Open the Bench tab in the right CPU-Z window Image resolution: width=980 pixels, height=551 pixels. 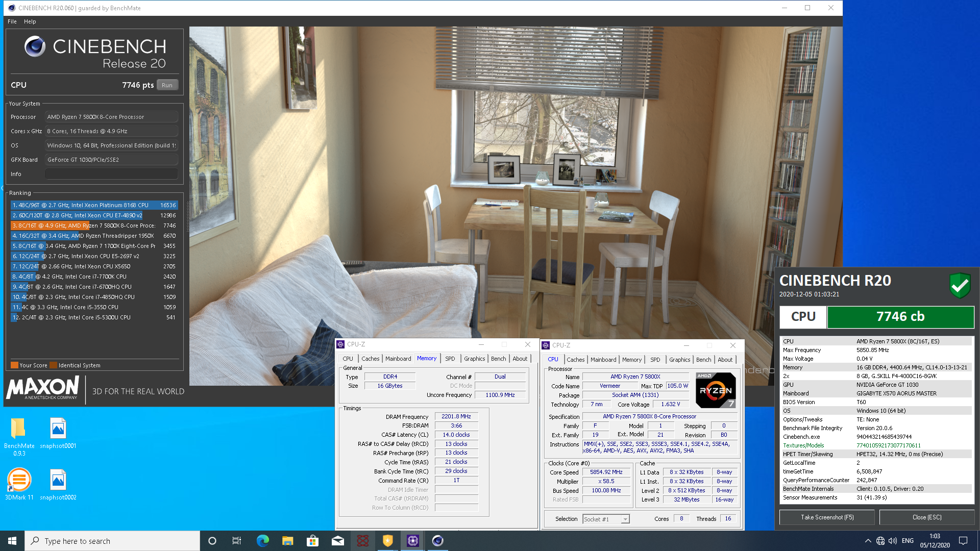point(704,360)
